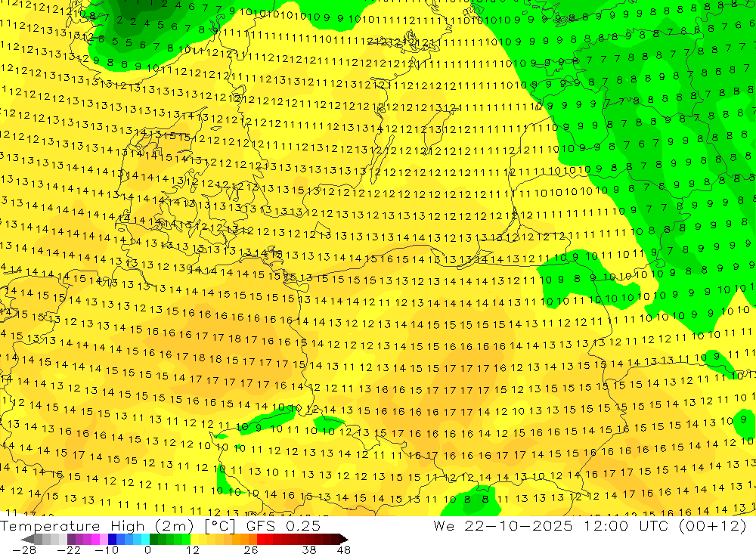Click the "(00+12)" forecast offset text
The height and width of the screenshot is (554, 756).
click(713, 525)
